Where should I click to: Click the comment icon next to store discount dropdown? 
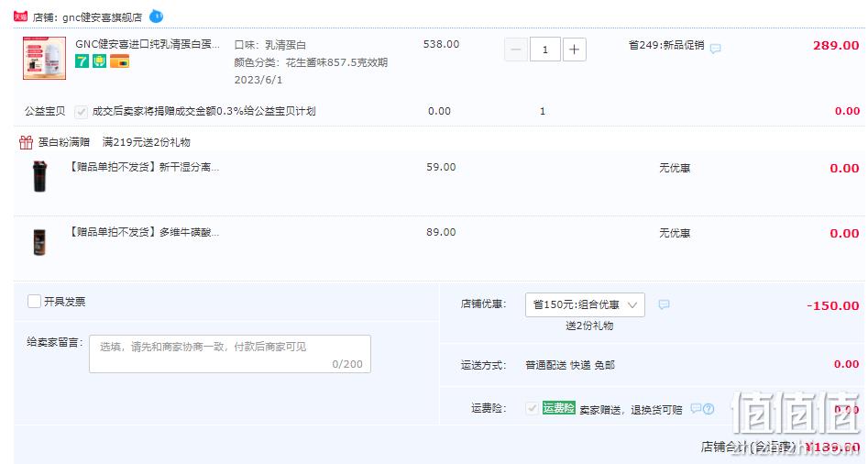664,304
